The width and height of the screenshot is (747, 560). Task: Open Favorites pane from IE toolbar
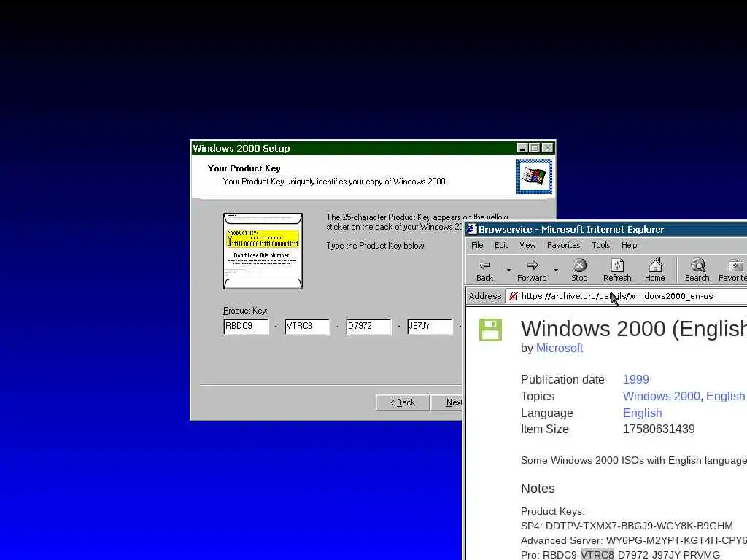(x=734, y=270)
